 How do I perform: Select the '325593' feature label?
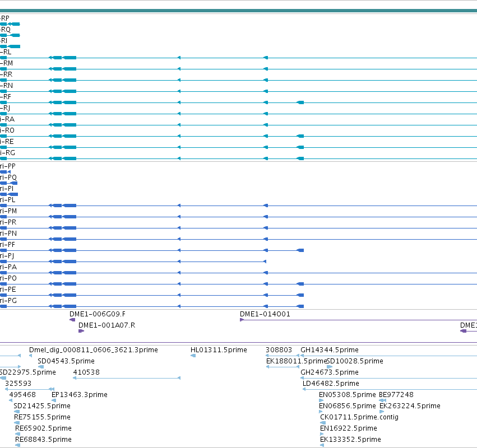18,384
